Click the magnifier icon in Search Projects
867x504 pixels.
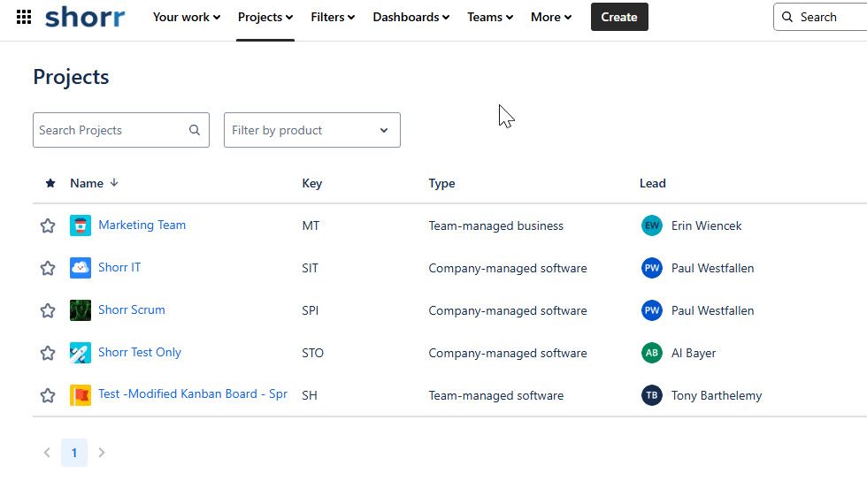tap(195, 130)
